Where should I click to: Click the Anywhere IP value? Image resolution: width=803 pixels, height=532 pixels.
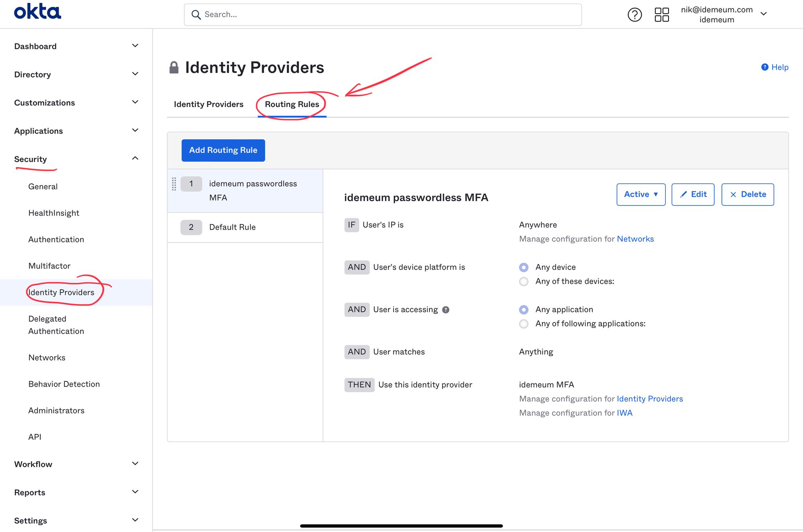tap(538, 225)
